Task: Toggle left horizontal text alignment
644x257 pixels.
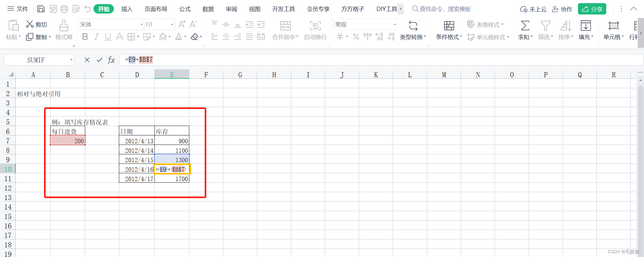Action: point(214,37)
